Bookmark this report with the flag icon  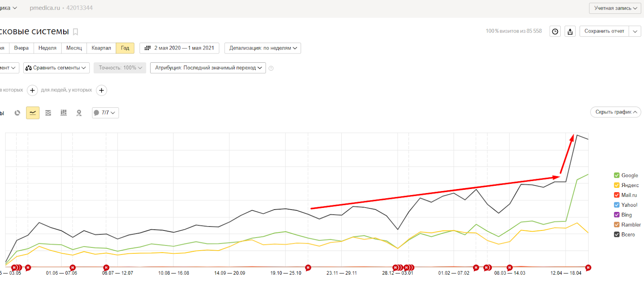coord(75,32)
